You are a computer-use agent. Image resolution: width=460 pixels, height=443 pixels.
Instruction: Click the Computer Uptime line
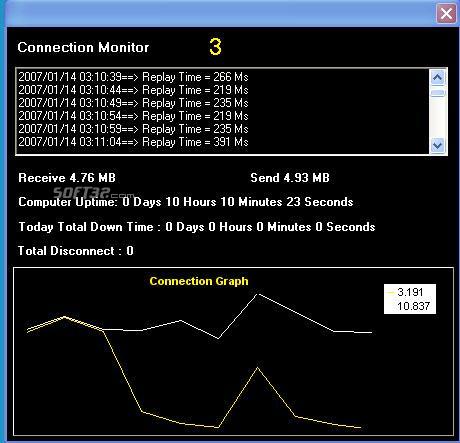[186, 202]
